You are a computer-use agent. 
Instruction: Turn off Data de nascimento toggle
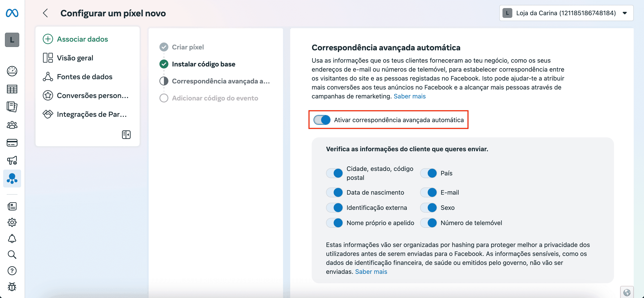click(x=335, y=192)
